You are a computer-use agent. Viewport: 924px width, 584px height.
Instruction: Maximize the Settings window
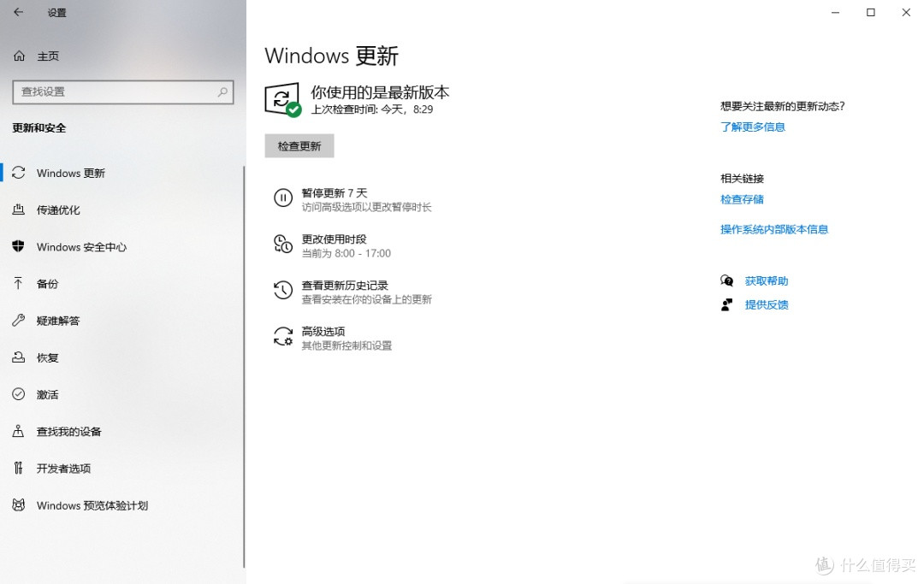[870, 12]
